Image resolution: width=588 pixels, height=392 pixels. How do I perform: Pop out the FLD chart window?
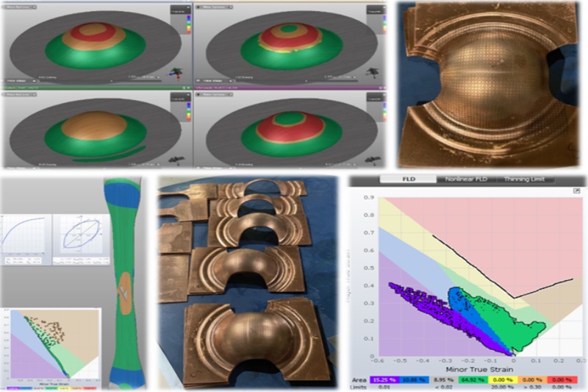(x=577, y=191)
